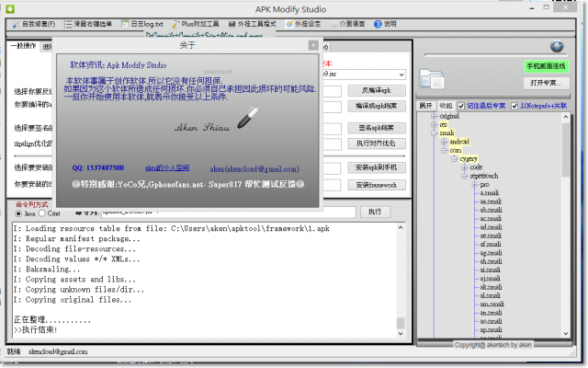
Task: Click akencloud@gmail.com in the status bar
Action: [58, 351]
